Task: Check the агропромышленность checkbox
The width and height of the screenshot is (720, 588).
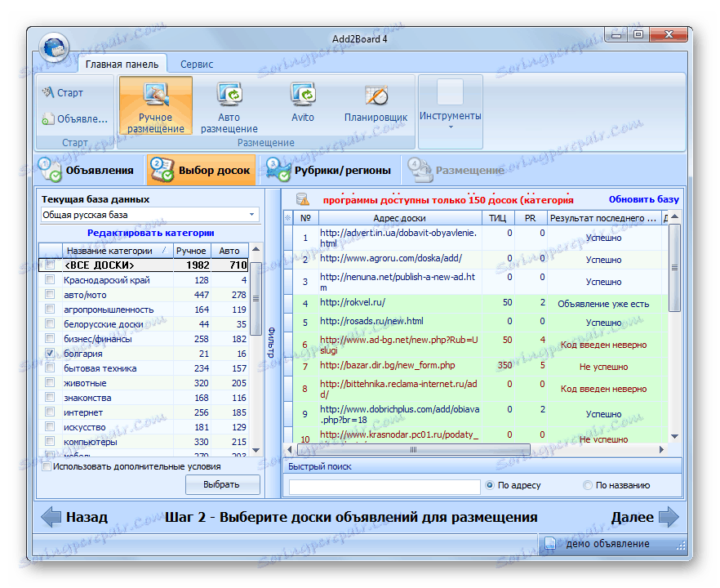Action: pyautogui.click(x=50, y=310)
